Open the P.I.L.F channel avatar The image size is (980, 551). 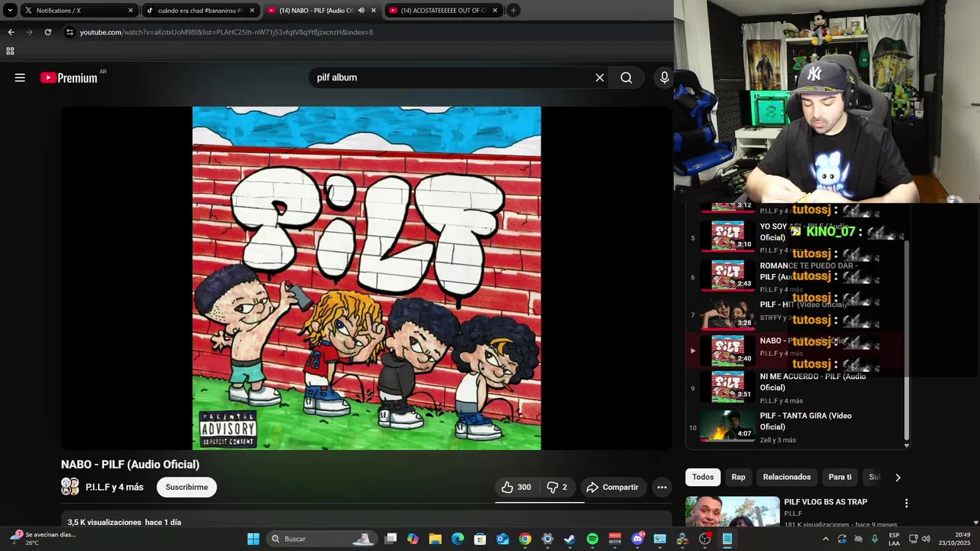pyautogui.click(x=70, y=487)
